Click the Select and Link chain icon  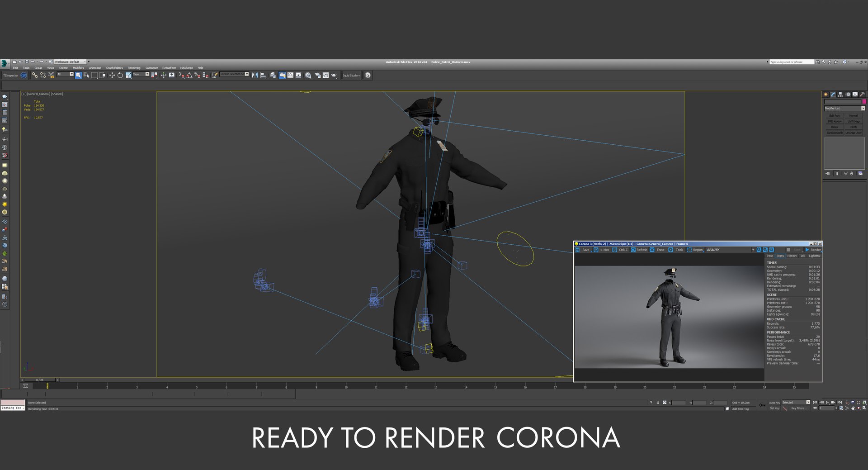35,75
